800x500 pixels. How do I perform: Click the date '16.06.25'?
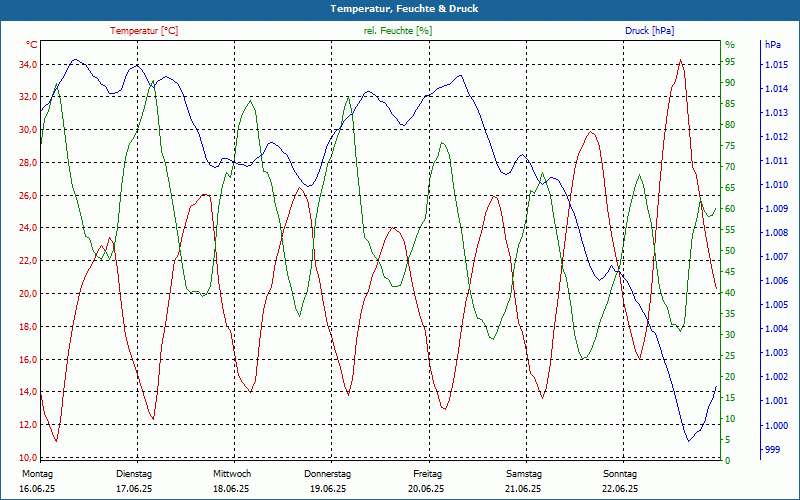[37, 489]
